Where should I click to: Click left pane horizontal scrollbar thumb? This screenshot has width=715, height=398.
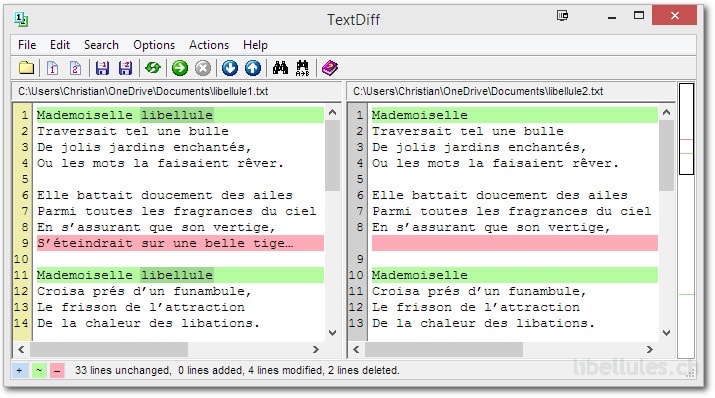click(x=109, y=349)
